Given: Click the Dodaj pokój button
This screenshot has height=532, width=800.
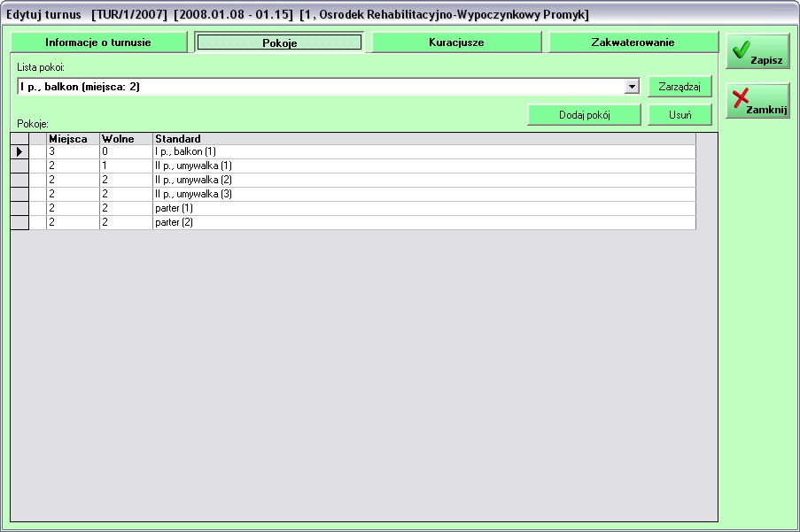Looking at the screenshot, I should (x=584, y=115).
